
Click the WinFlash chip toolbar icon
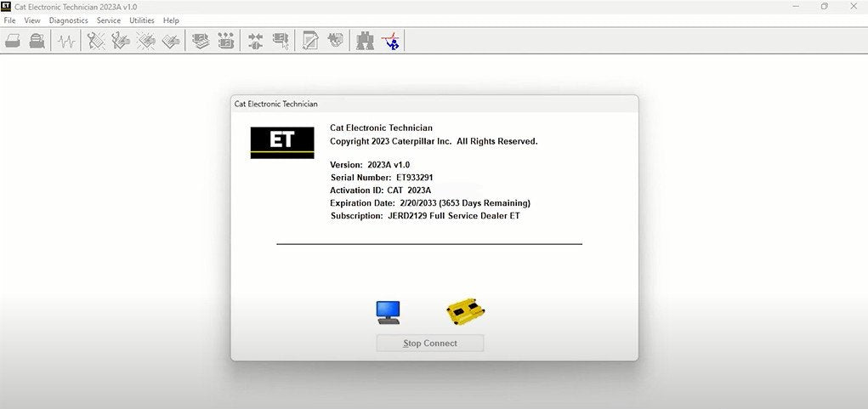pyautogui.click(x=336, y=41)
